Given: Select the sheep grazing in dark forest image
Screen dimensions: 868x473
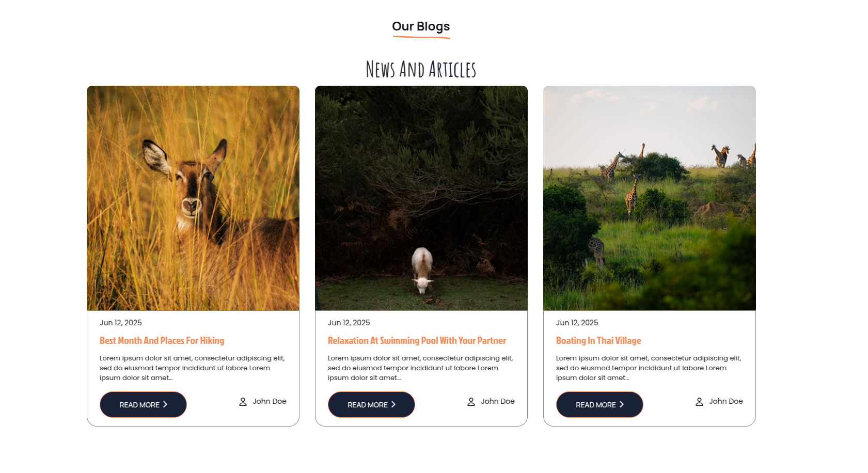Looking at the screenshot, I should tap(421, 198).
